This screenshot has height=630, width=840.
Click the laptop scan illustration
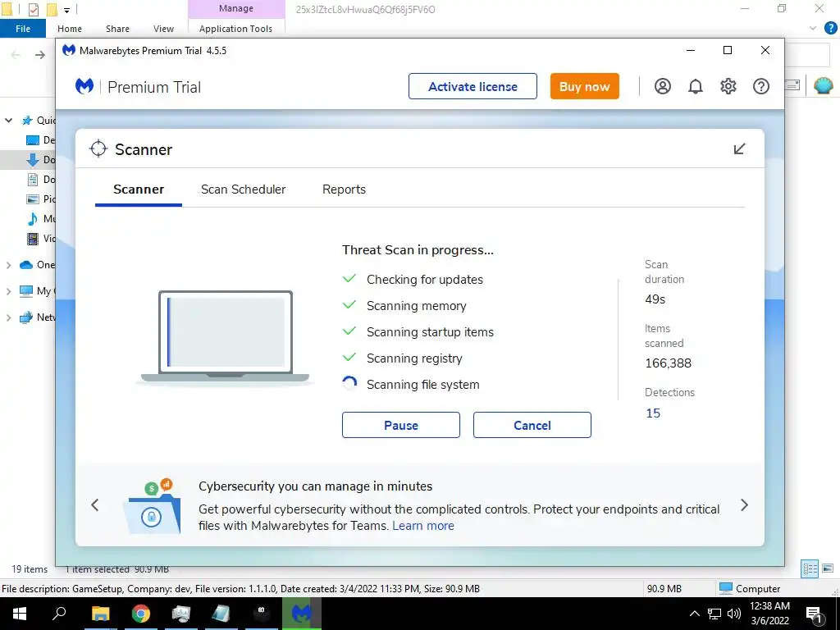click(x=226, y=337)
